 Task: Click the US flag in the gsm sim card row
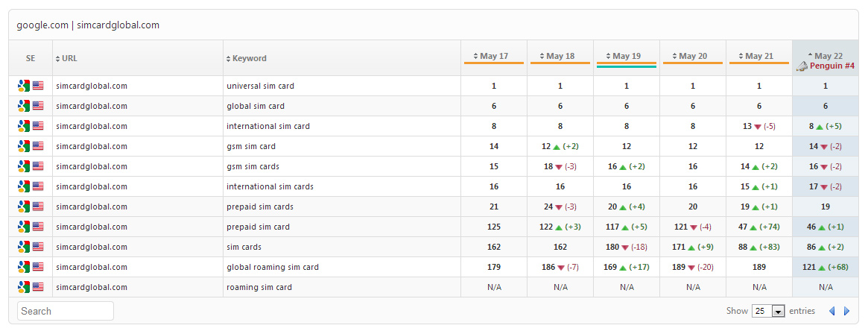[x=38, y=146]
